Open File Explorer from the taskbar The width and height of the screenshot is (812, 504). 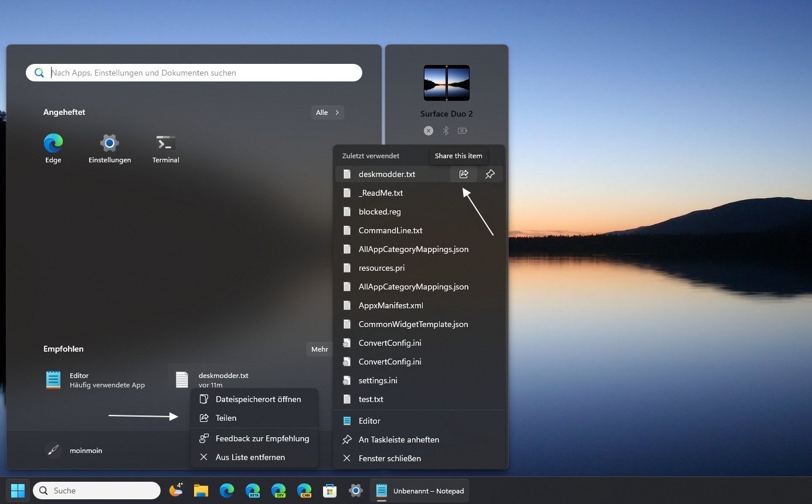(201, 491)
